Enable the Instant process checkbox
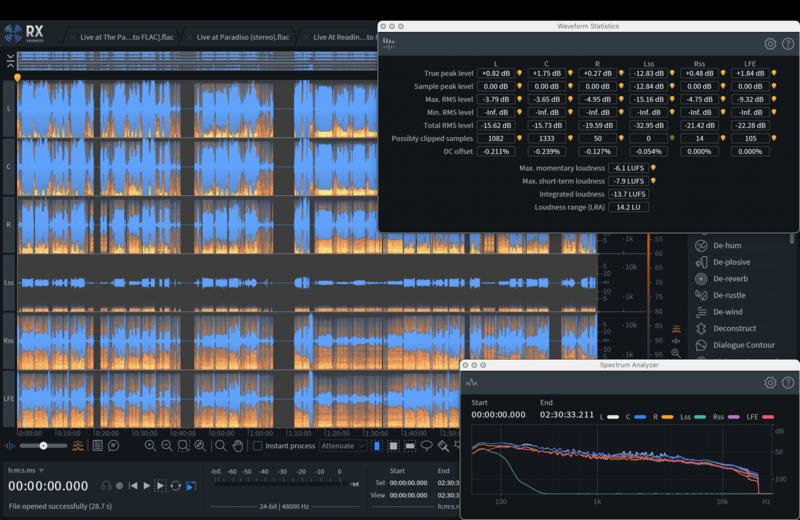Viewport: 800px width, 520px height. (x=258, y=445)
